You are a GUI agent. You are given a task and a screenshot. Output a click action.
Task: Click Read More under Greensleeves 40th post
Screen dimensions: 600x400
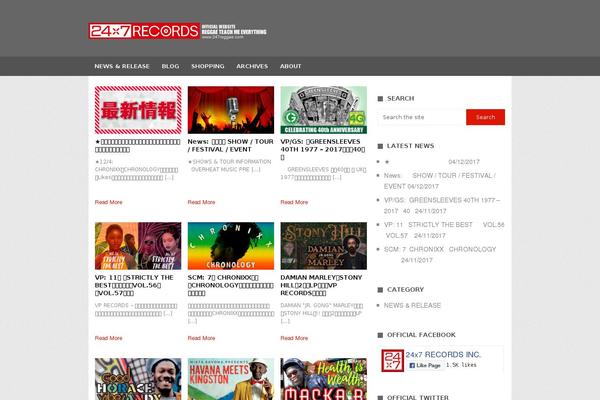point(294,202)
